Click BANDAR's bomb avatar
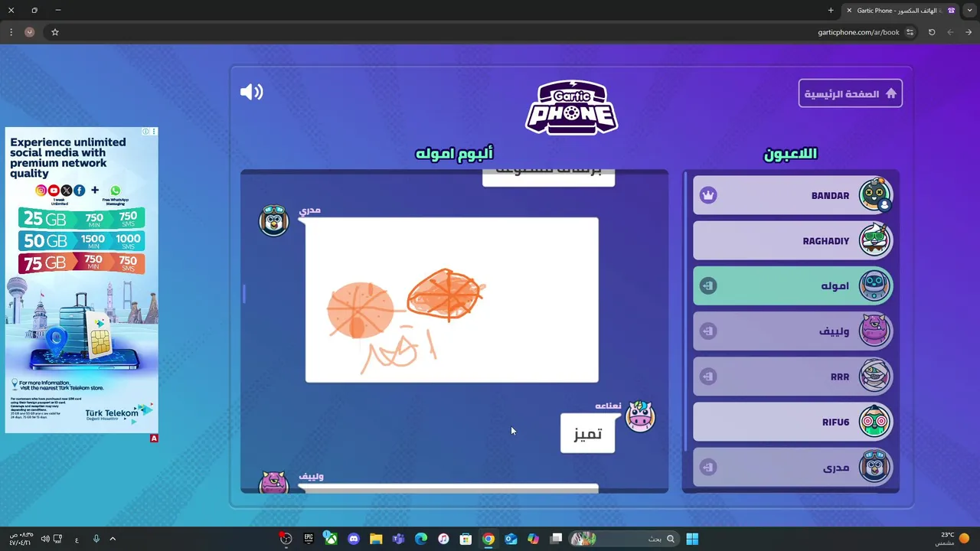This screenshot has height=551, width=980. [x=874, y=195]
